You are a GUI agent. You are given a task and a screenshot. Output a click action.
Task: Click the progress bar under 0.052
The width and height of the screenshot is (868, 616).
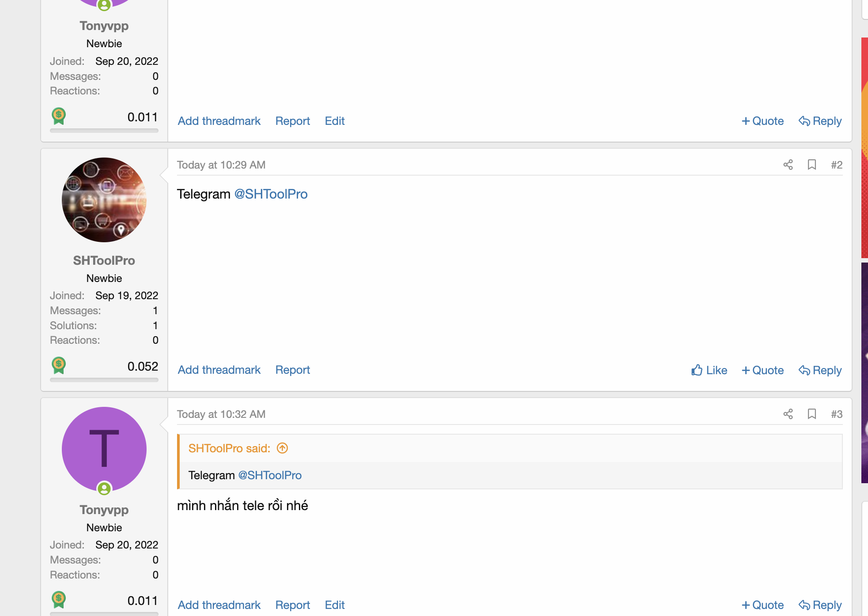coord(104,379)
